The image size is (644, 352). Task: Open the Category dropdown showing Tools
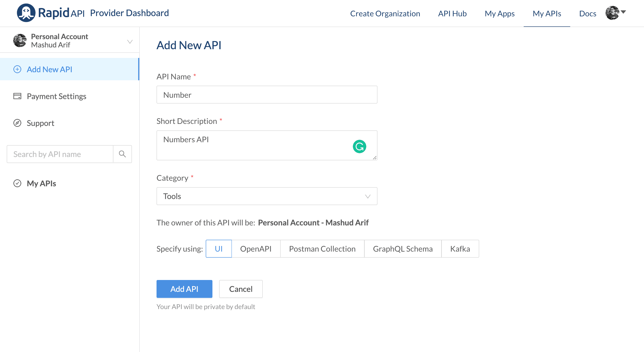click(x=267, y=196)
